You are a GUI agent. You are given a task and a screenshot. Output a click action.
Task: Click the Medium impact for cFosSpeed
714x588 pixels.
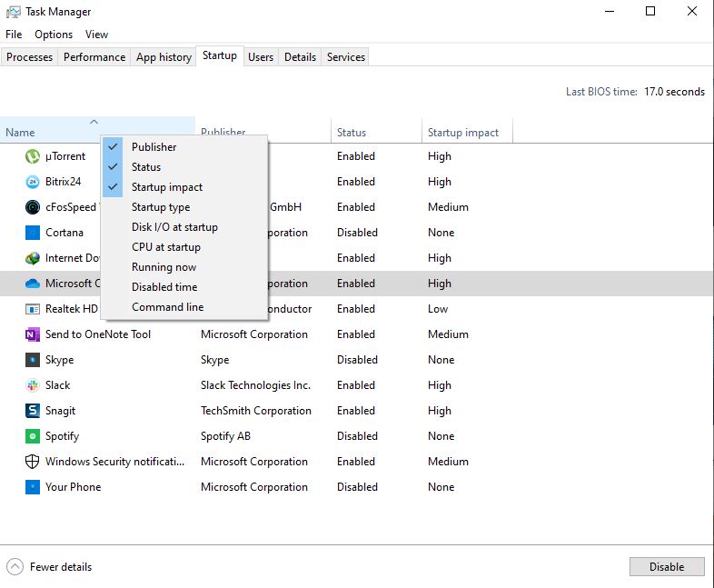448,207
